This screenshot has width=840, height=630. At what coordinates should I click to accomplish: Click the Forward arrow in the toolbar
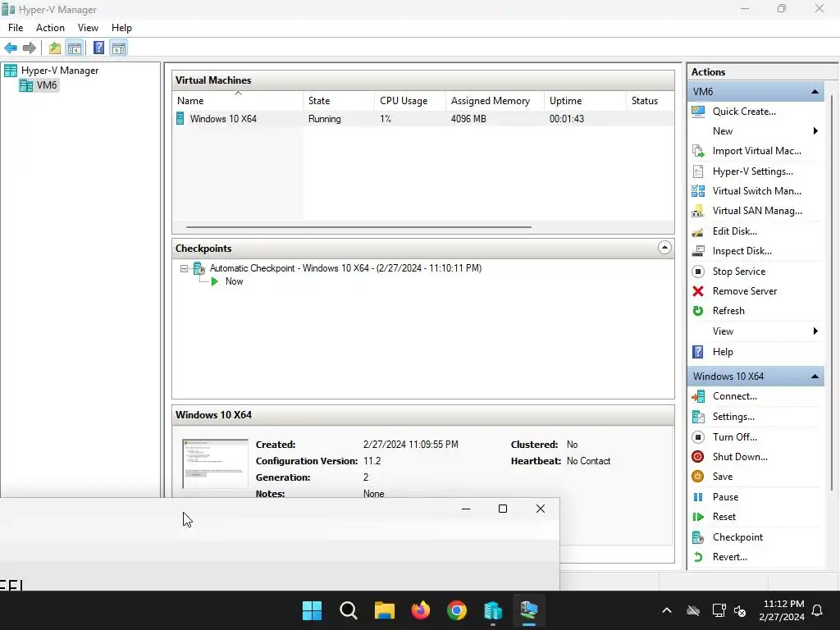[30, 48]
